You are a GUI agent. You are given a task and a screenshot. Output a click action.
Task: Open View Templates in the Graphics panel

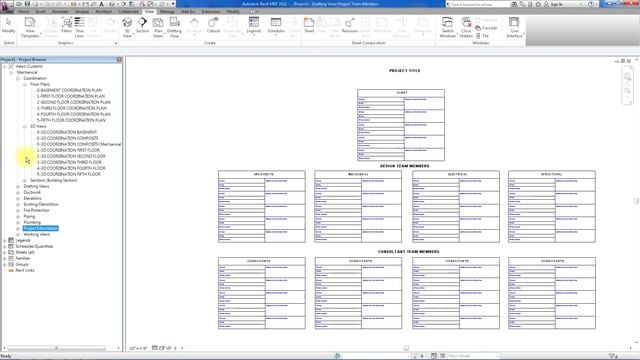tap(30, 27)
